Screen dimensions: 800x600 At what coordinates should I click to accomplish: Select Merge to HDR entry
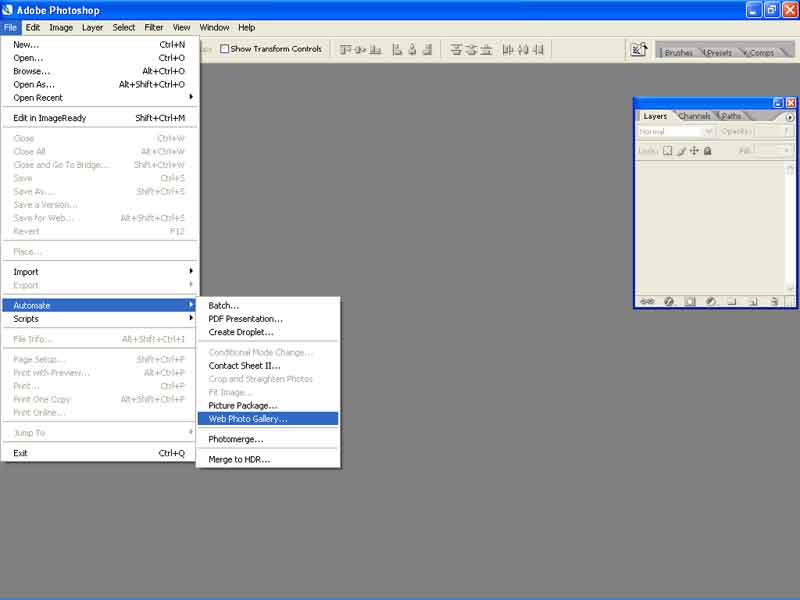tap(268, 459)
